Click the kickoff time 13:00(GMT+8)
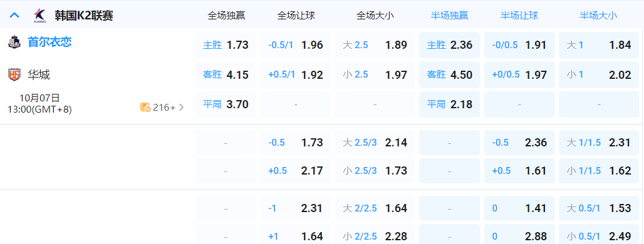This screenshot has width=644, height=244. point(40,109)
